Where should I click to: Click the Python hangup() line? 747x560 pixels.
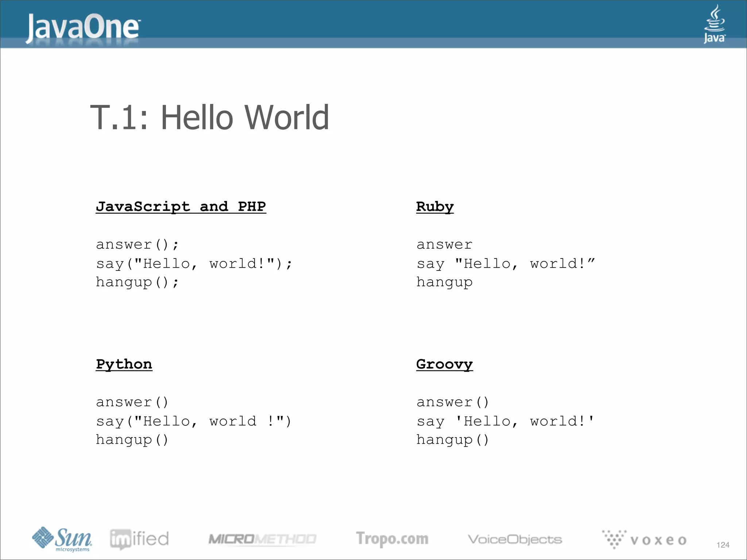click(132, 440)
